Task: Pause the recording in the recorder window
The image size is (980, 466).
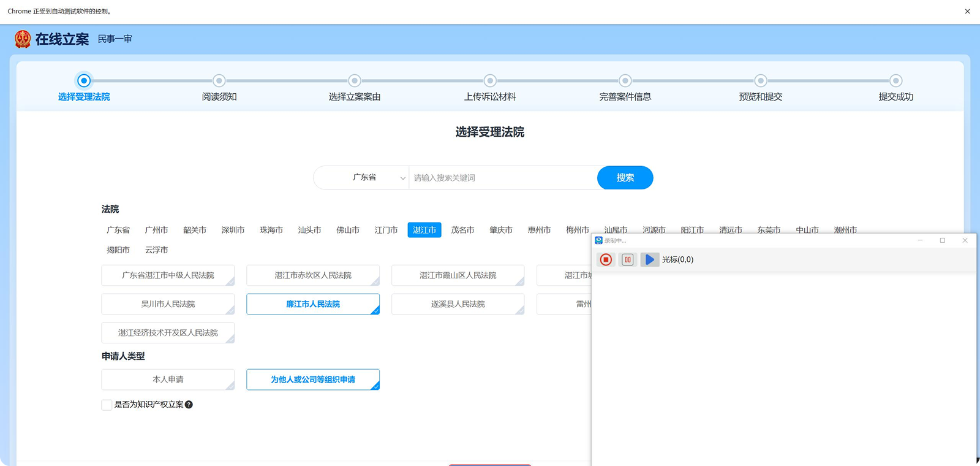Action: (x=628, y=259)
